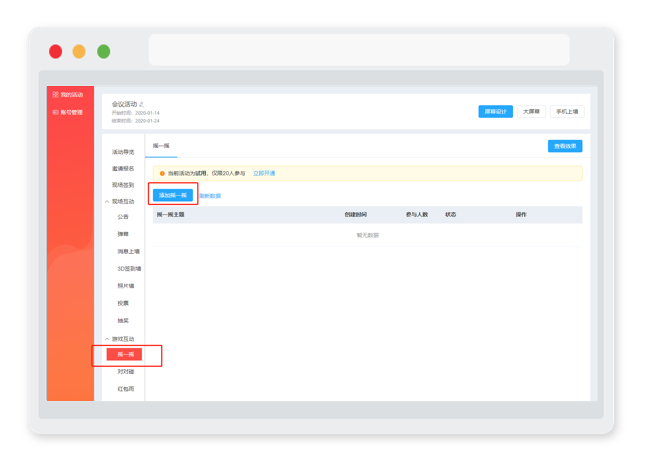650x450 pixels.
Task: Open 现场签到 in the side menu
Action: 123,185
